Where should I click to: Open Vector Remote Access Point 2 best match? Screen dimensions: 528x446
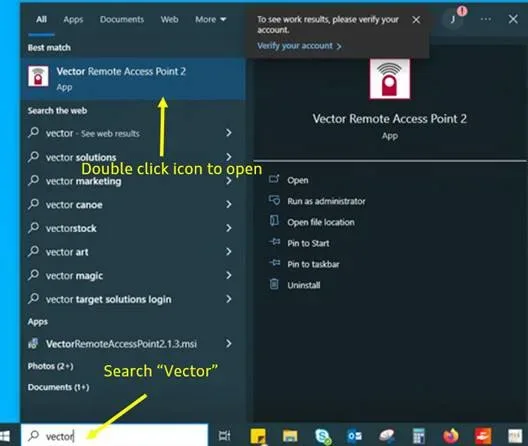pyautogui.click(x=133, y=79)
